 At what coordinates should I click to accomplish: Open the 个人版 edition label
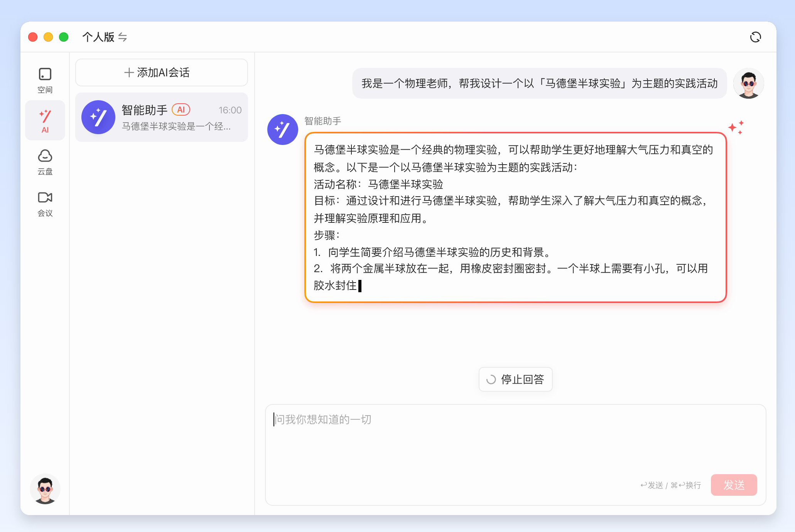click(x=98, y=37)
